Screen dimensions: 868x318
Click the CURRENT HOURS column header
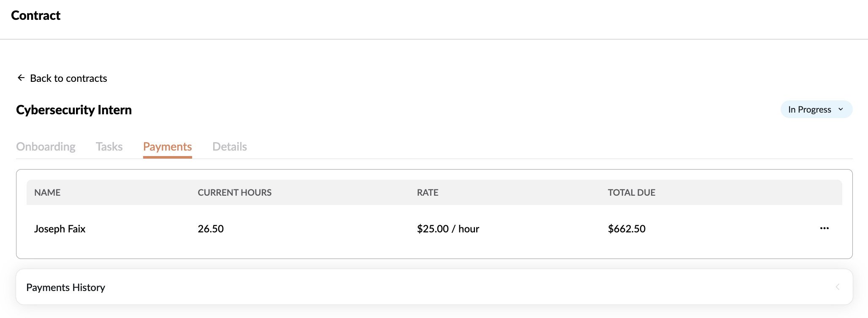234,193
